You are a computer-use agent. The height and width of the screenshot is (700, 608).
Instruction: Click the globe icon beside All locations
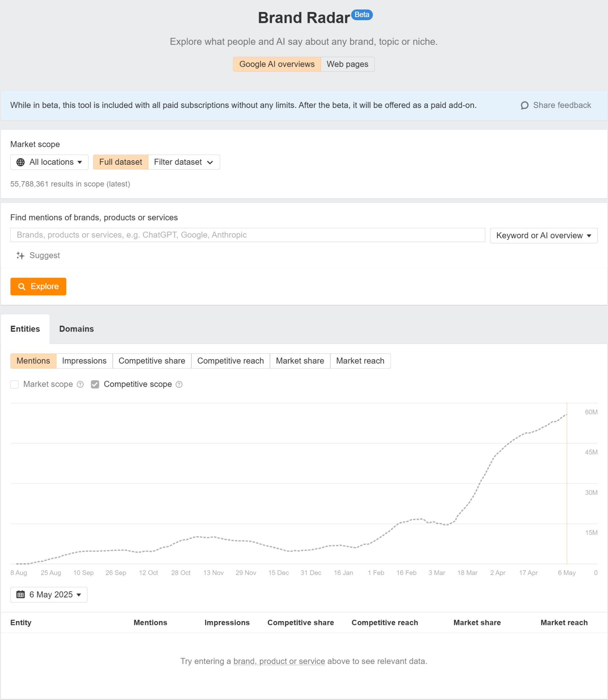21,162
